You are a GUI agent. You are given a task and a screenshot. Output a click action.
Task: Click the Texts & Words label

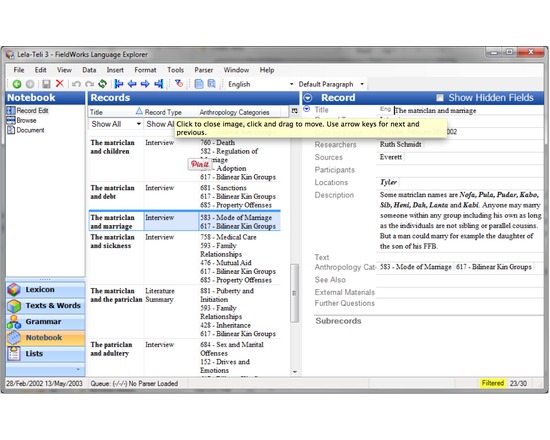click(53, 306)
